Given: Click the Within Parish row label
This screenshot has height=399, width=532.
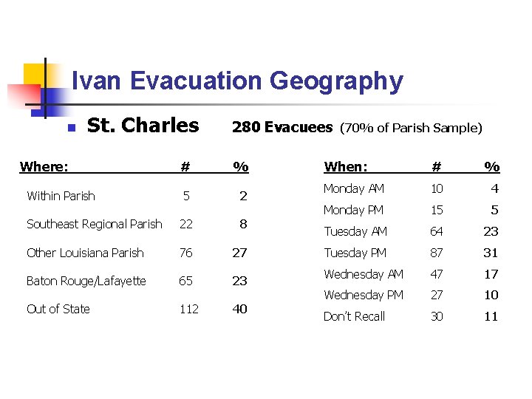Looking at the screenshot, I should [x=61, y=196].
